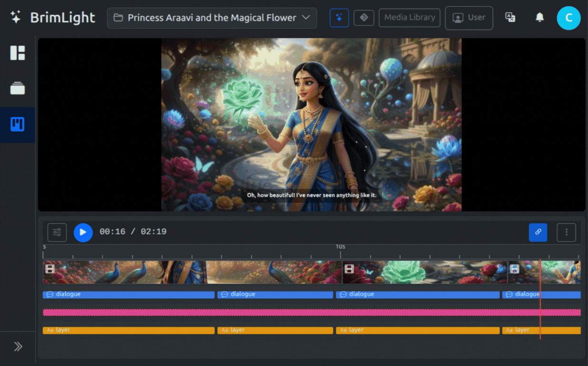Click the translation icon near notifications

click(510, 17)
